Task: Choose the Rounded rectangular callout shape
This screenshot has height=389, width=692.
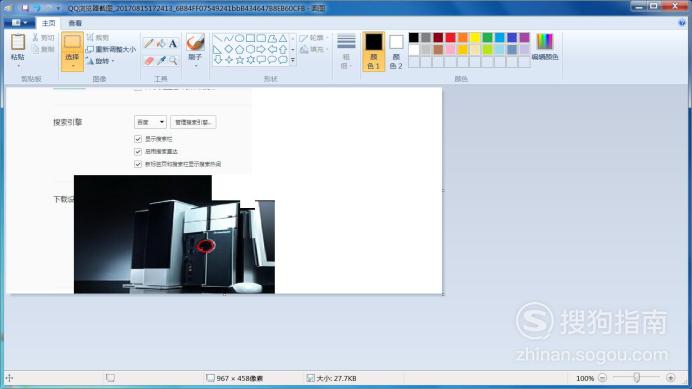Action: [x=261, y=60]
